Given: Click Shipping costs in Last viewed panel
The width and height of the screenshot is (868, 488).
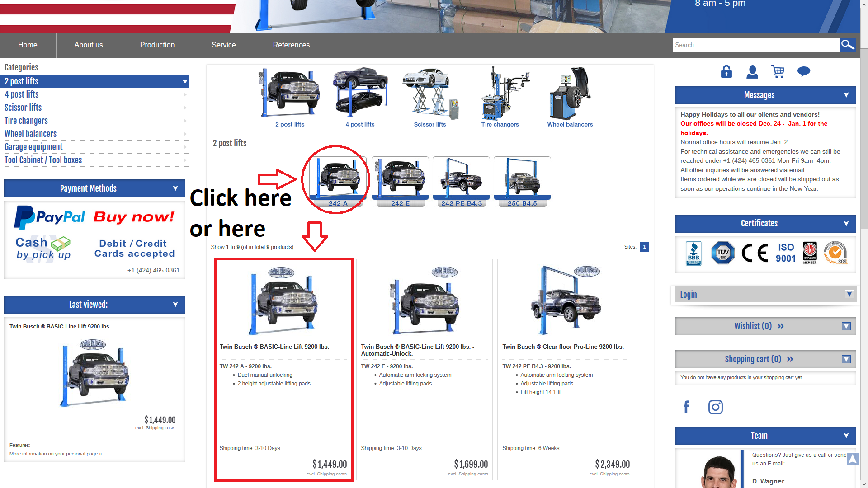Looking at the screenshot, I should [x=160, y=428].
